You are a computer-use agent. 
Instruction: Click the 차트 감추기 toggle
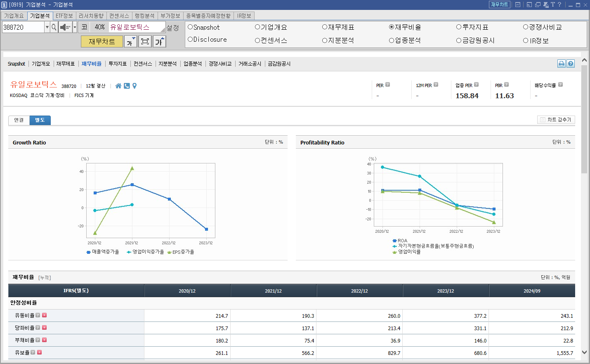556,120
